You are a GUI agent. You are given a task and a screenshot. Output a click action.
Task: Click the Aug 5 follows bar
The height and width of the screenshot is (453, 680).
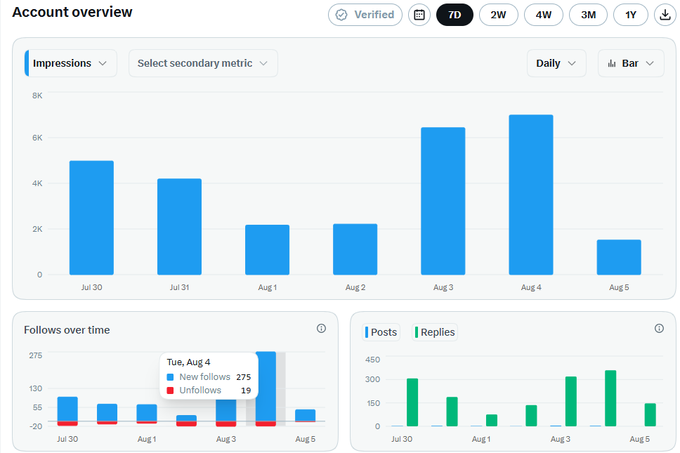coord(305,415)
